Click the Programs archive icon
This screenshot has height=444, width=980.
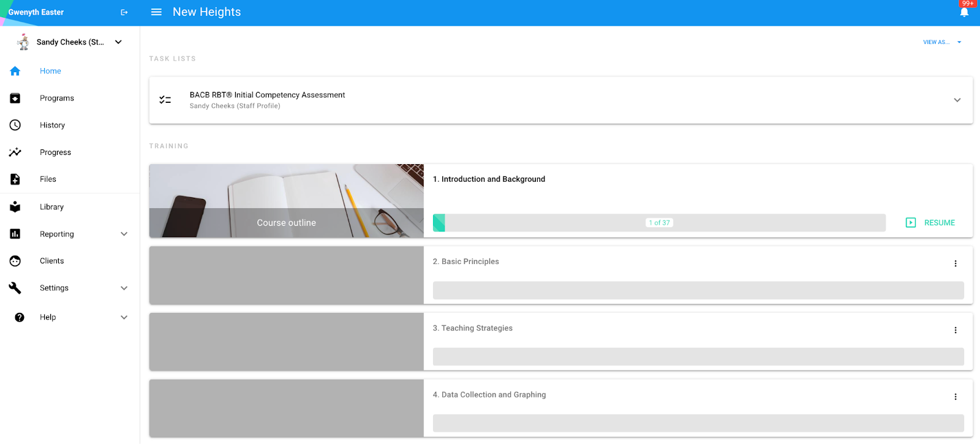pyautogui.click(x=15, y=98)
